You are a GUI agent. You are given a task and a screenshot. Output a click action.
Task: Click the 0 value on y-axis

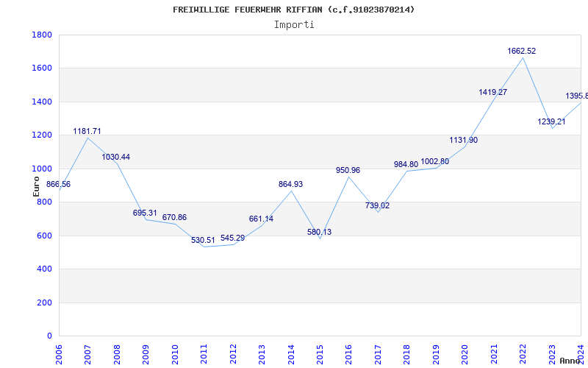pyautogui.click(x=49, y=336)
